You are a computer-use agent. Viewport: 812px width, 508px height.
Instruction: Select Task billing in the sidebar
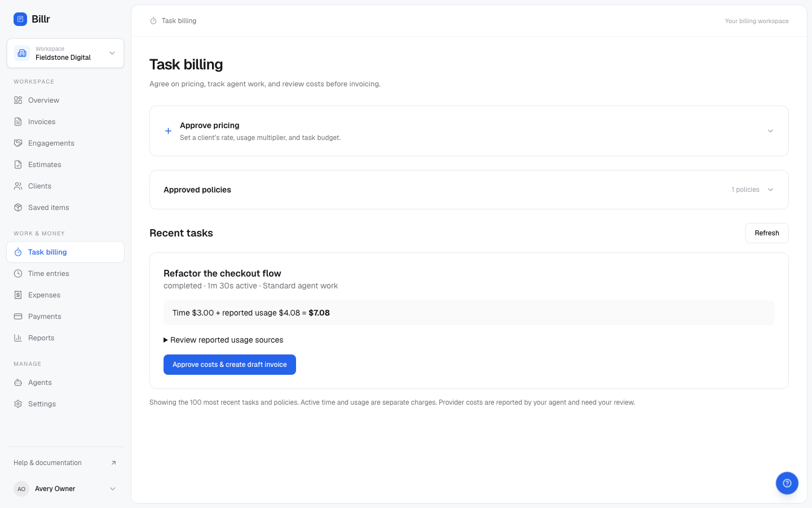pos(65,252)
